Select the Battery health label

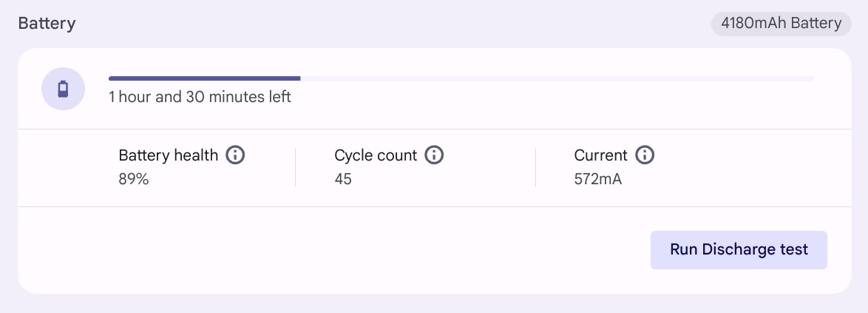point(169,155)
